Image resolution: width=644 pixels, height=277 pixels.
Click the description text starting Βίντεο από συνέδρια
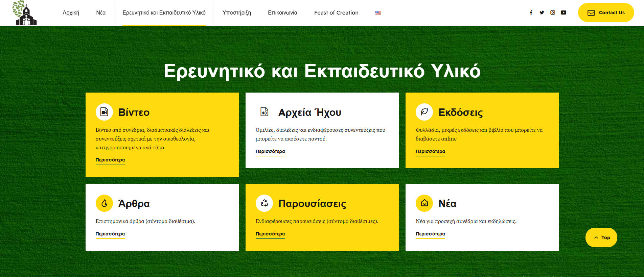coord(153,139)
